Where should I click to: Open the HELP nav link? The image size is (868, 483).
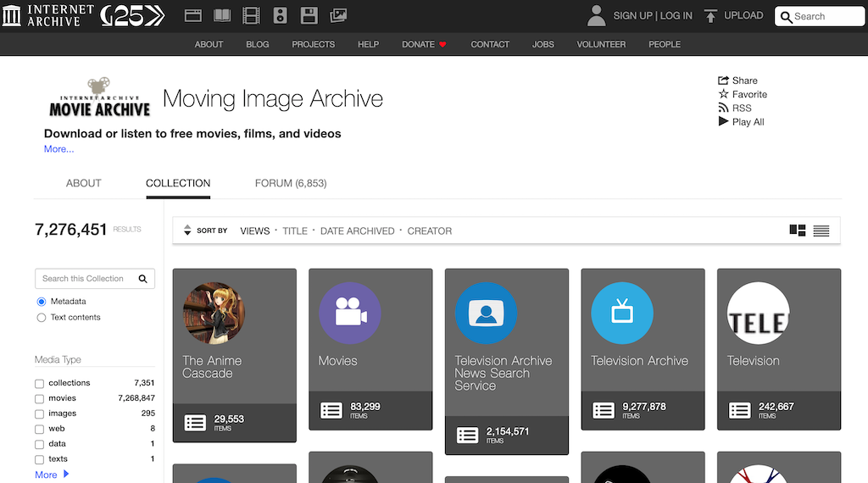368,44
